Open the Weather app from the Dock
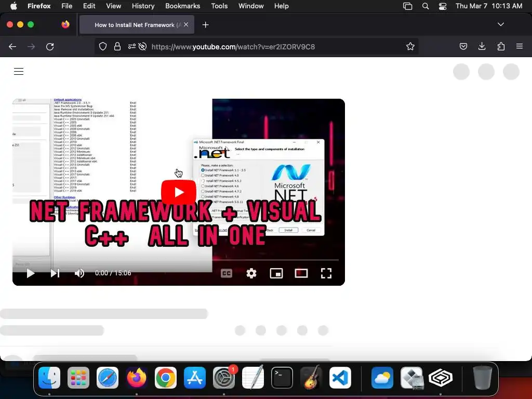Screen dimensions: 532x399 (382, 378)
